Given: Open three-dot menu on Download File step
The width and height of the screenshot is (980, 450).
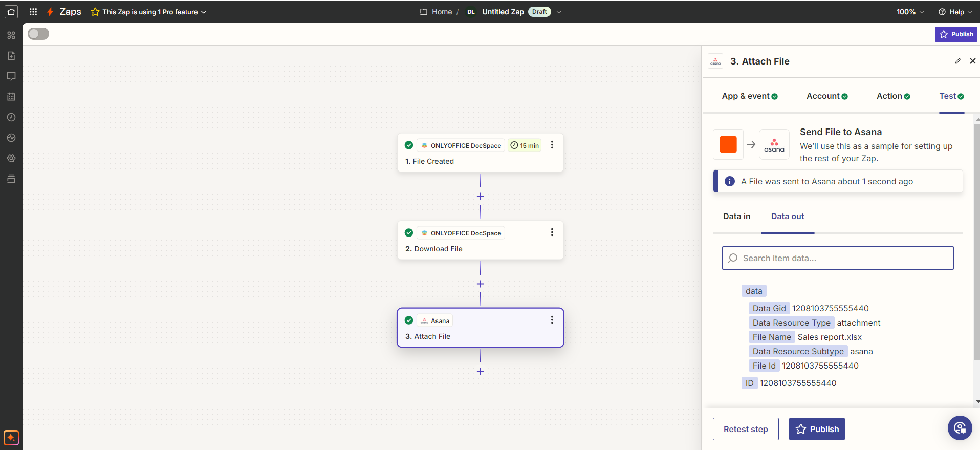Looking at the screenshot, I should pyautogui.click(x=552, y=232).
